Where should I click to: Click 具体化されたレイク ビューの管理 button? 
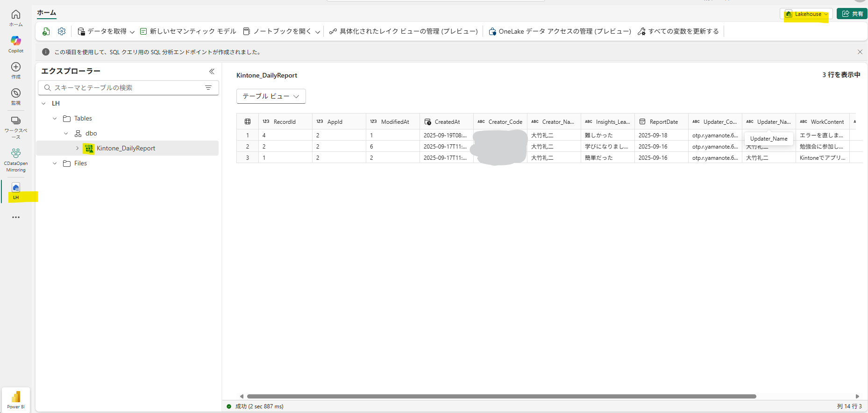point(404,31)
